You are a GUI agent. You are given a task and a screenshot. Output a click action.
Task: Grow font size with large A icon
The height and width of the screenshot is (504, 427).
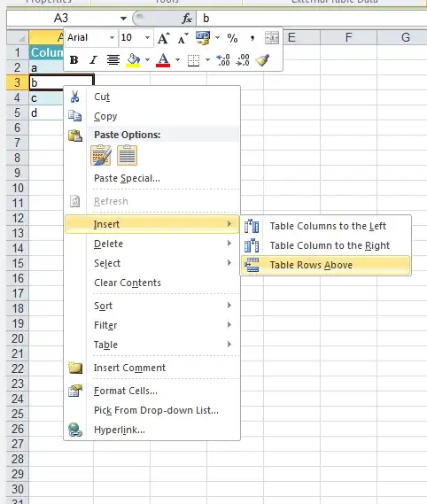click(164, 38)
